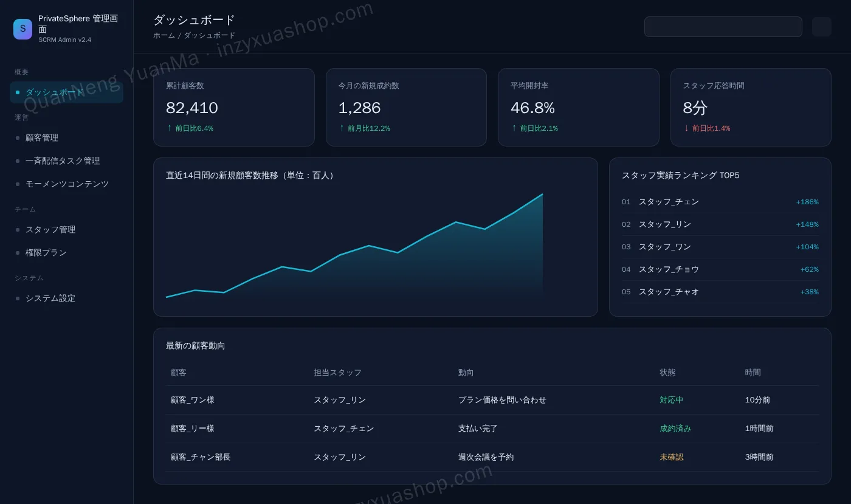851x504 pixels.
Task: Select スタッフ_チェン in the ranking list
Action: point(720,202)
